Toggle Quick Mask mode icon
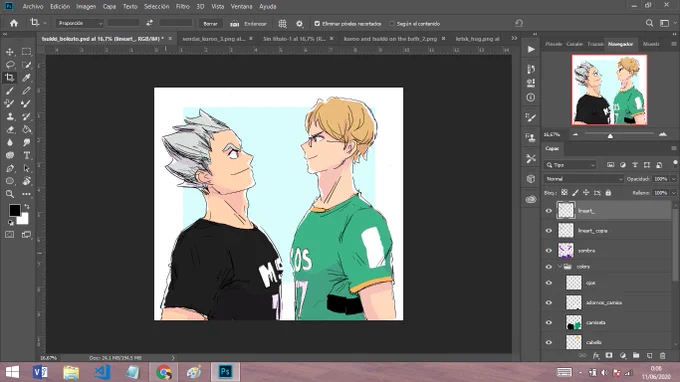 10,235
